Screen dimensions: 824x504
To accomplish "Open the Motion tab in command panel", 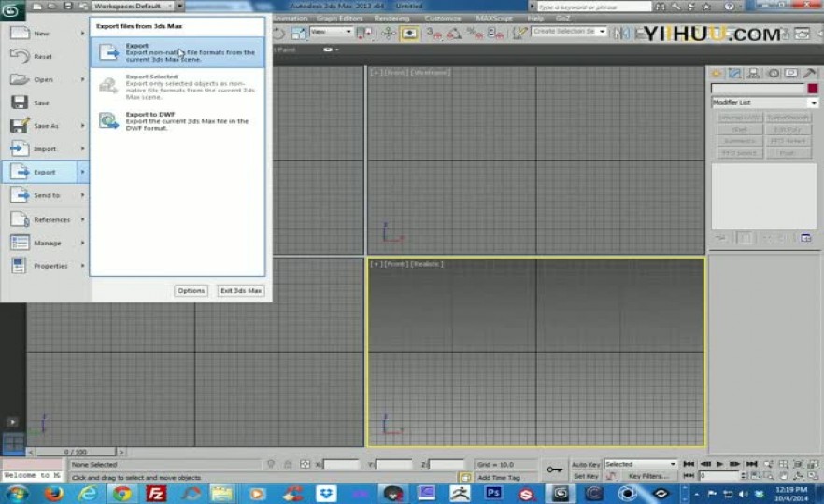I will [773, 74].
